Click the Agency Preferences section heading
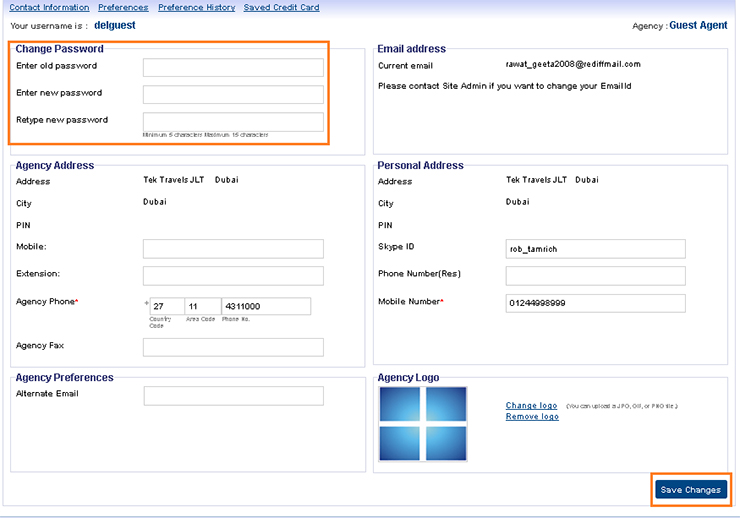This screenshot has width=740, height=518. 65,377
